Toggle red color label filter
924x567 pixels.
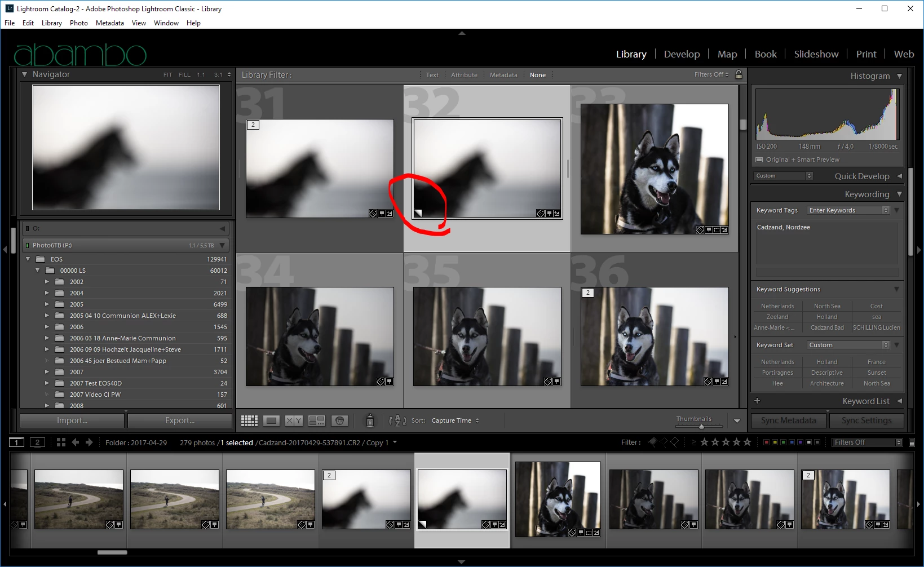(x=766, y=442)
